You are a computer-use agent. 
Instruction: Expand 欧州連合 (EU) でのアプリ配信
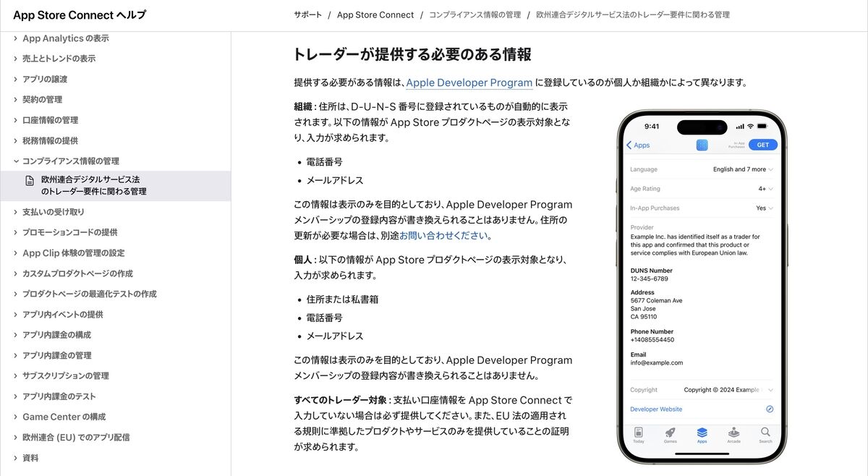pyautogui.click(x=76, y=437)
